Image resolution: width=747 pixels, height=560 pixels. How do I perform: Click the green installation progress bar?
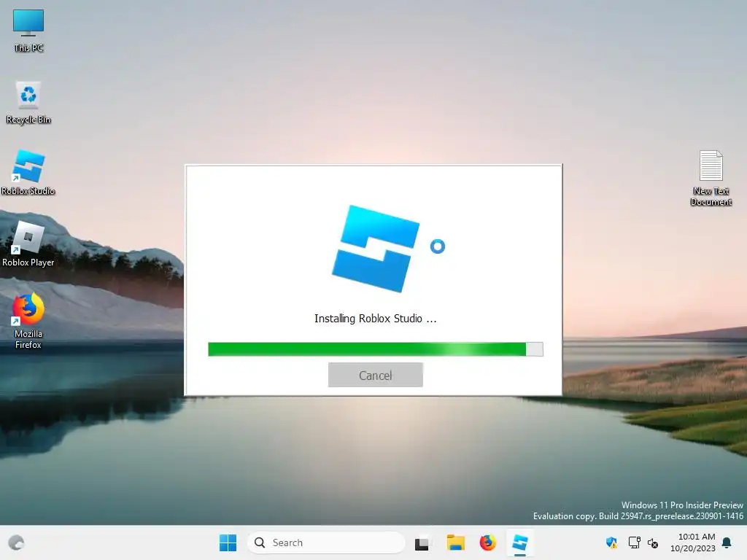(x=376, y=349)
